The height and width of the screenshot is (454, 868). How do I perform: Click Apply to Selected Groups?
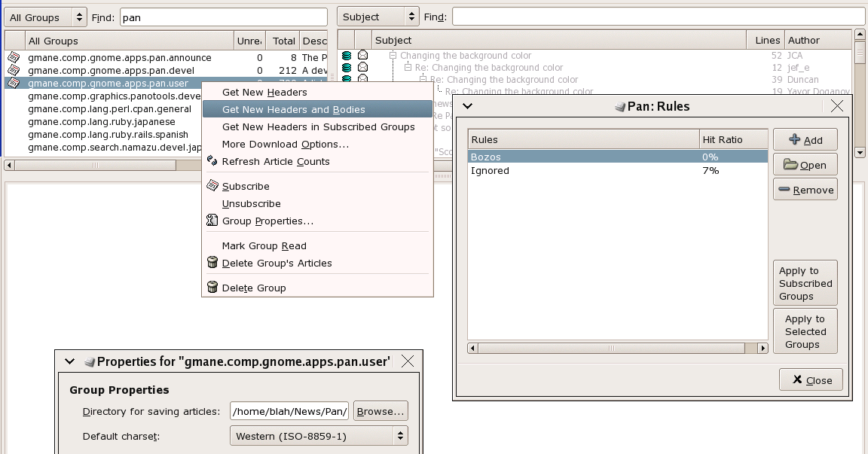(805, 331)
